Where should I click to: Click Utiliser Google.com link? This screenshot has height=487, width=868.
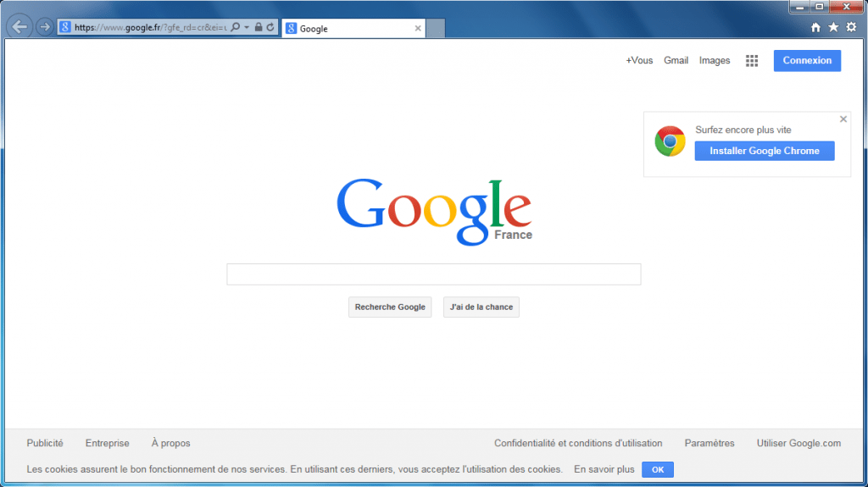click(x=798, y=443)
